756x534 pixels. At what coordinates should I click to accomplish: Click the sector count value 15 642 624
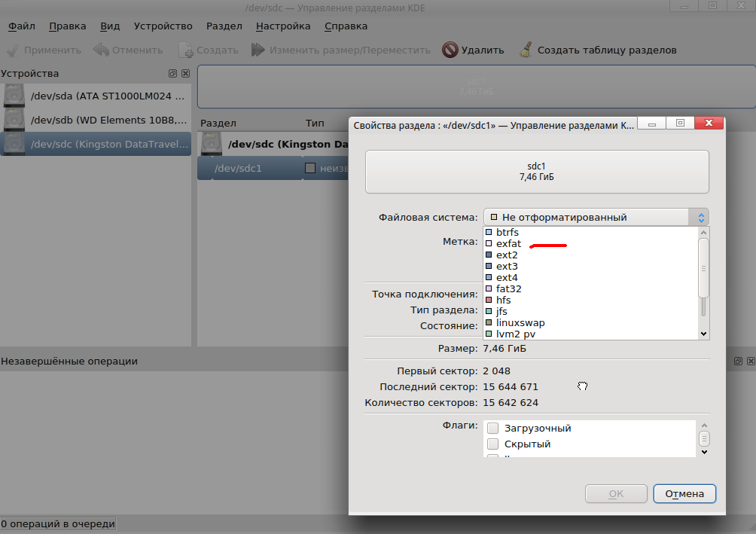click(x=511, y=402)
